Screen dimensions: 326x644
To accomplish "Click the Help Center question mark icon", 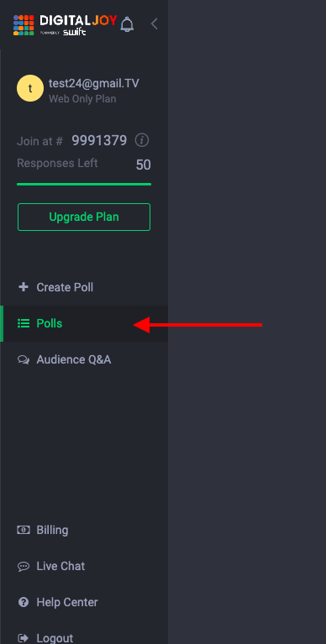I will (x=24, y=602).
